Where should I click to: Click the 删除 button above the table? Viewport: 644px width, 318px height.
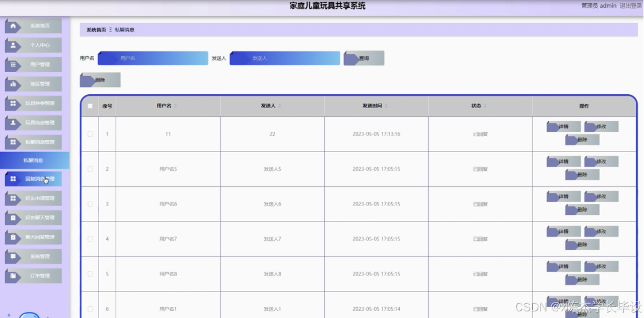[100, 80]
